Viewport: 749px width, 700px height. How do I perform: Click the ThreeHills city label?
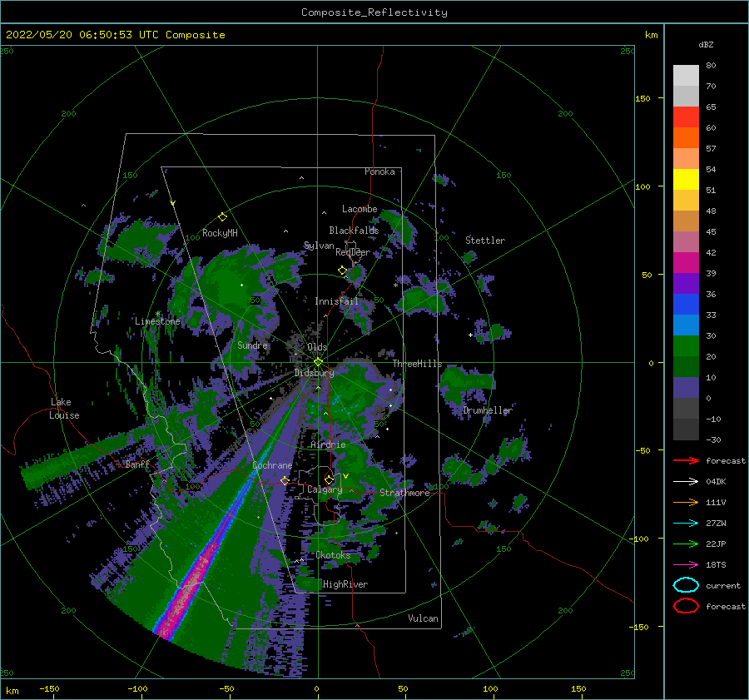(418, 364)
